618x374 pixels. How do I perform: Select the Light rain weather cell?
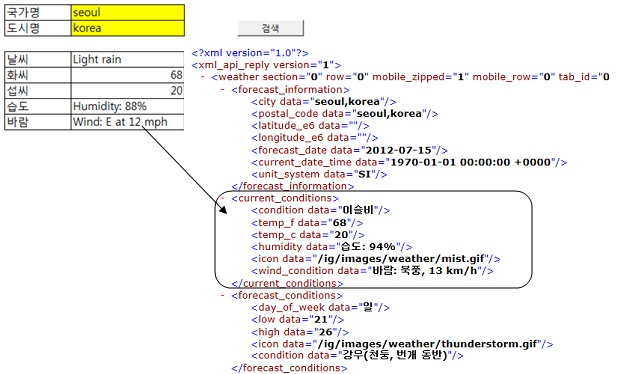[127, 60]
